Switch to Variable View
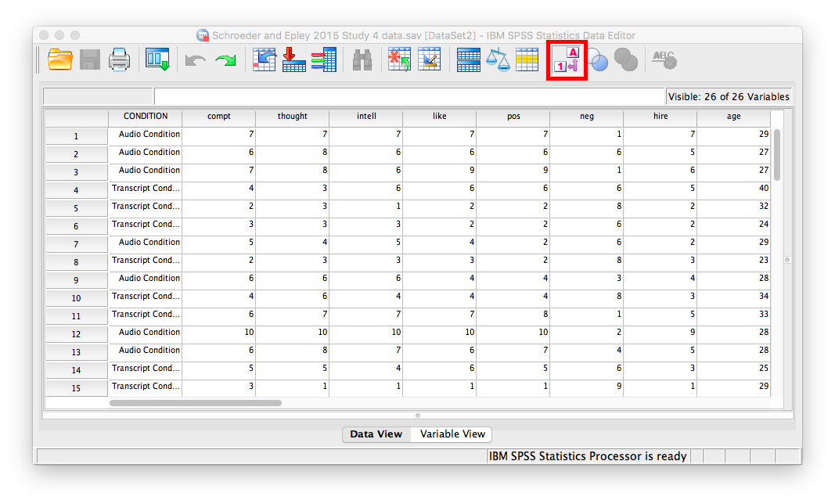This screenshot has height=504, width=835. (x=450, y=434)
